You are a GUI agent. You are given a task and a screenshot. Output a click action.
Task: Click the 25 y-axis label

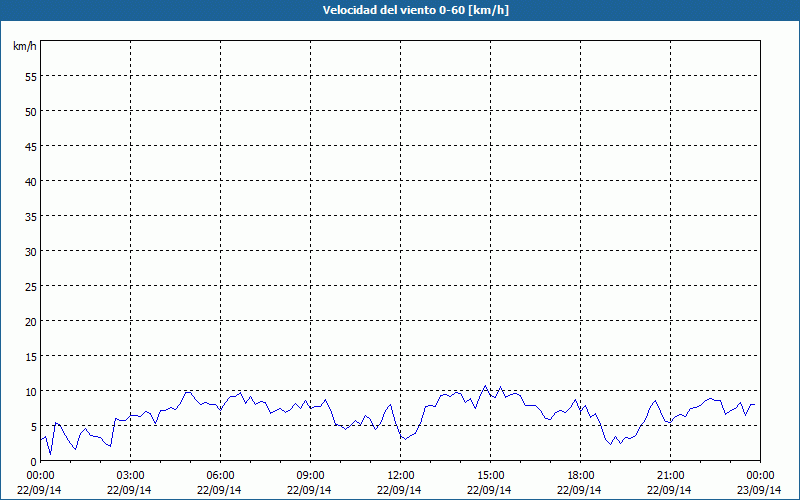(31, 286)
